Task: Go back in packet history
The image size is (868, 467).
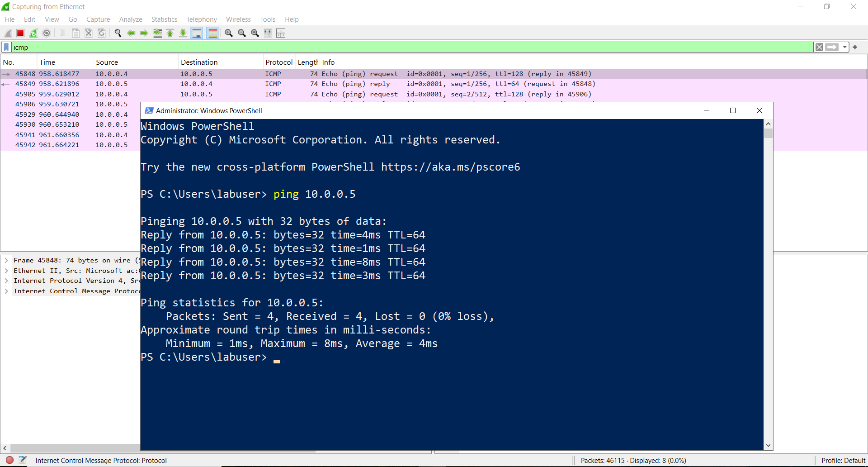Action: click(x=131, y=33)
